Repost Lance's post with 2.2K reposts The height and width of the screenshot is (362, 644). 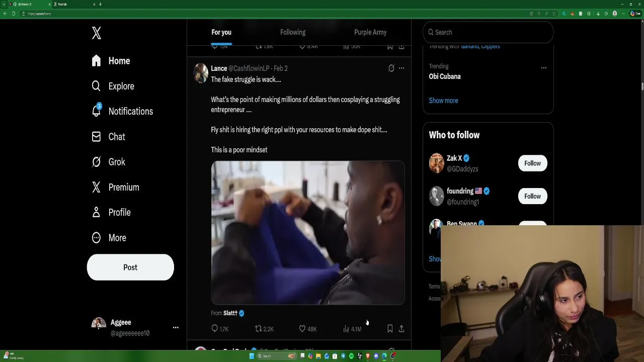pyautogui.click(x=264, y=329)
